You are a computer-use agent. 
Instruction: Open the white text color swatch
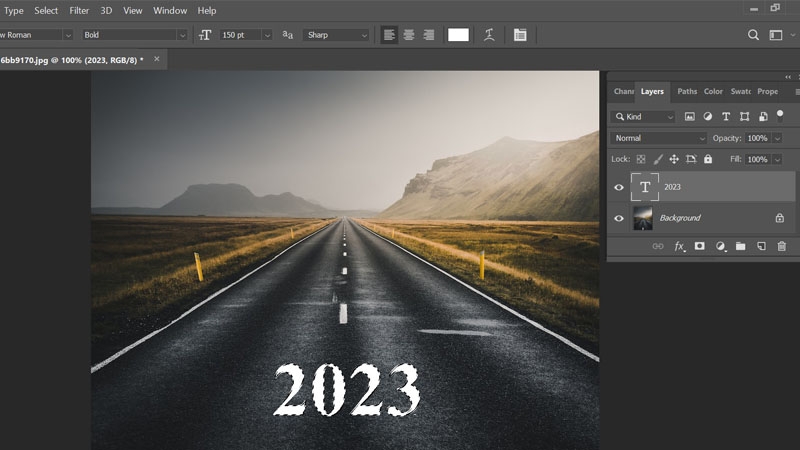(458, 35)
